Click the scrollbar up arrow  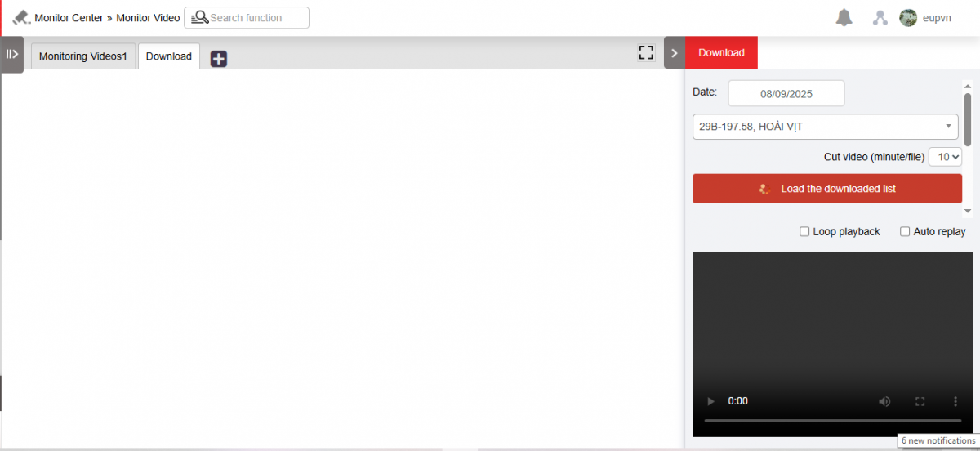tap(968, 86)
